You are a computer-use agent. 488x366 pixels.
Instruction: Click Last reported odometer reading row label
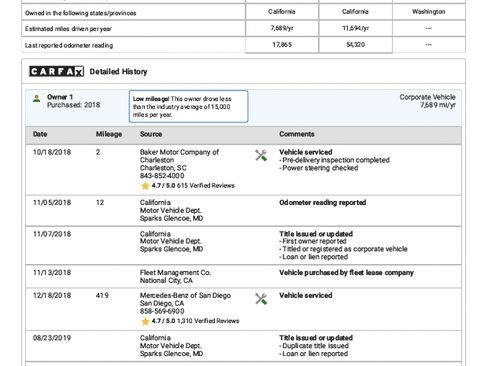[69, 45]
